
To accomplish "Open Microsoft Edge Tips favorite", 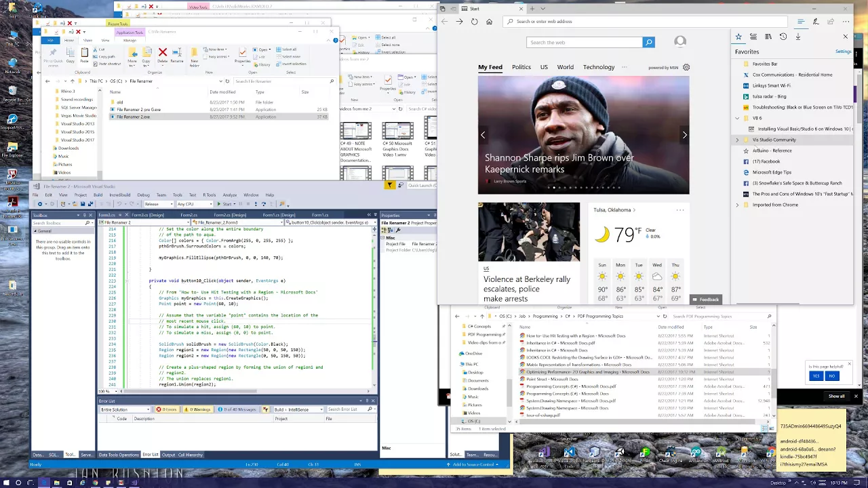I will (772, 172).
